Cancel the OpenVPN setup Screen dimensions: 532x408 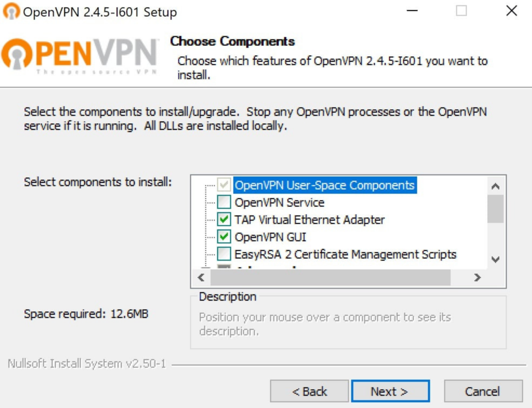point(483,391)
